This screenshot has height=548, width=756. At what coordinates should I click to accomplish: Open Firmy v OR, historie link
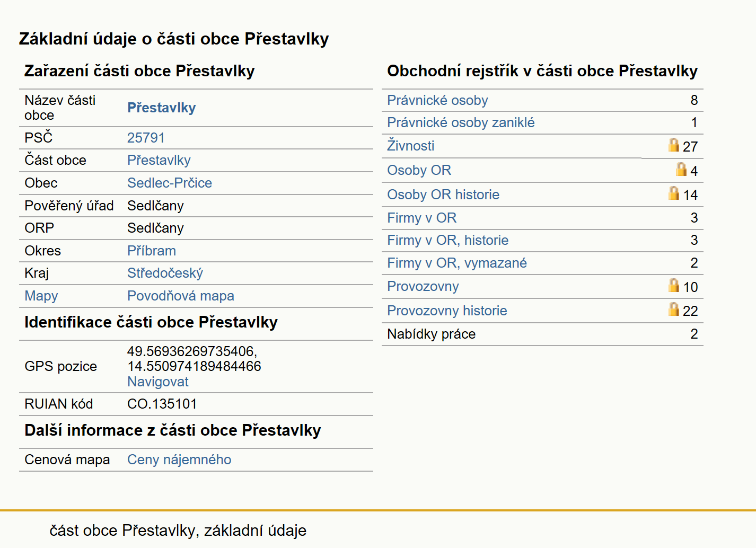pyautogui.click(x=447, y=240)
